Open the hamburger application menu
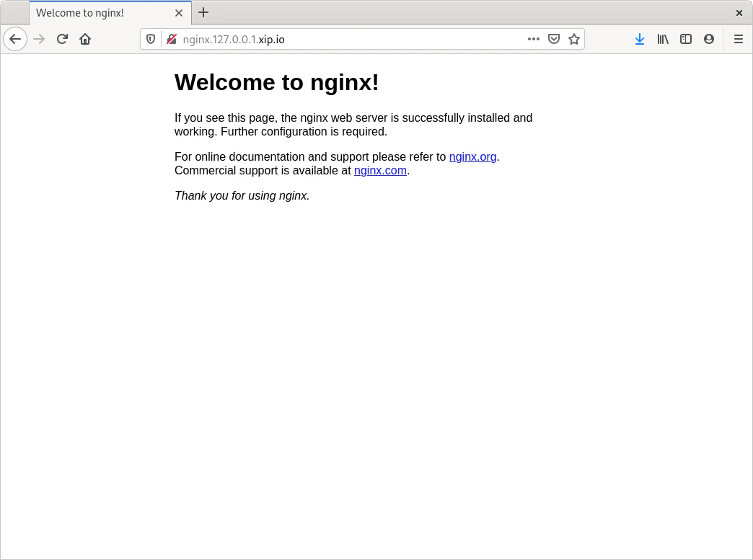This screenshot has width=753, height=560. [x=738, y=39]
